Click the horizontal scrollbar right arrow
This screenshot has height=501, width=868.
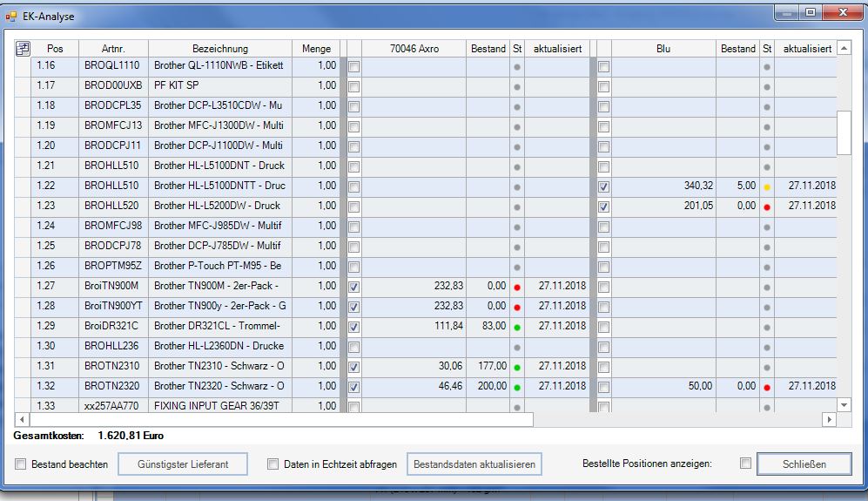[x=829, y=420]
